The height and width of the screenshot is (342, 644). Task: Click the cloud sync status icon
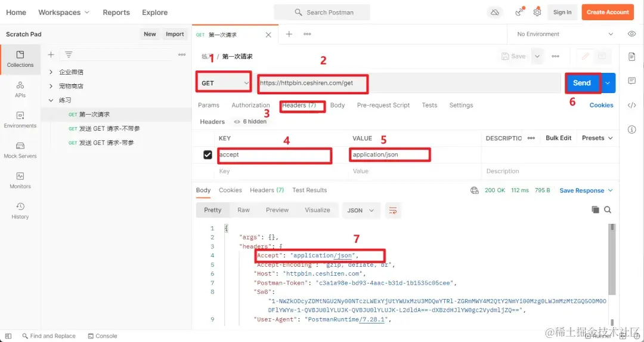tap(495, 13)
